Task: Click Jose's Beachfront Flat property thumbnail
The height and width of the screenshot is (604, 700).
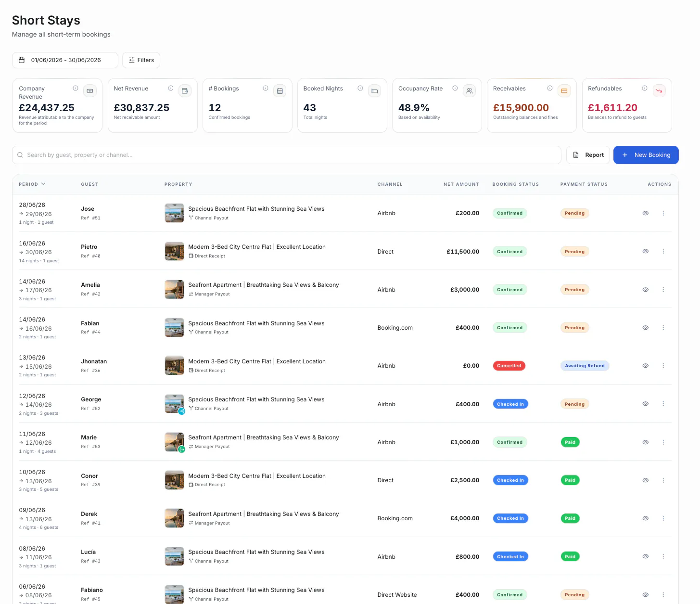Action: [174, 213]
